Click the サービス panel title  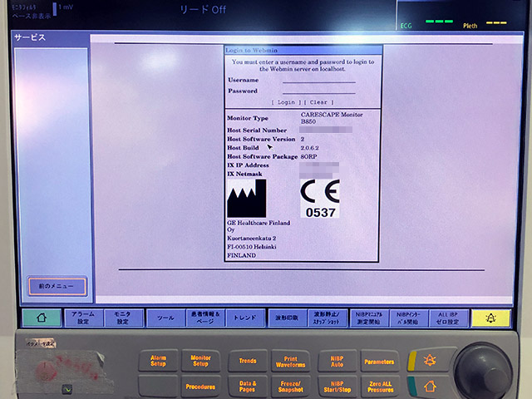[x=30, y=37]
